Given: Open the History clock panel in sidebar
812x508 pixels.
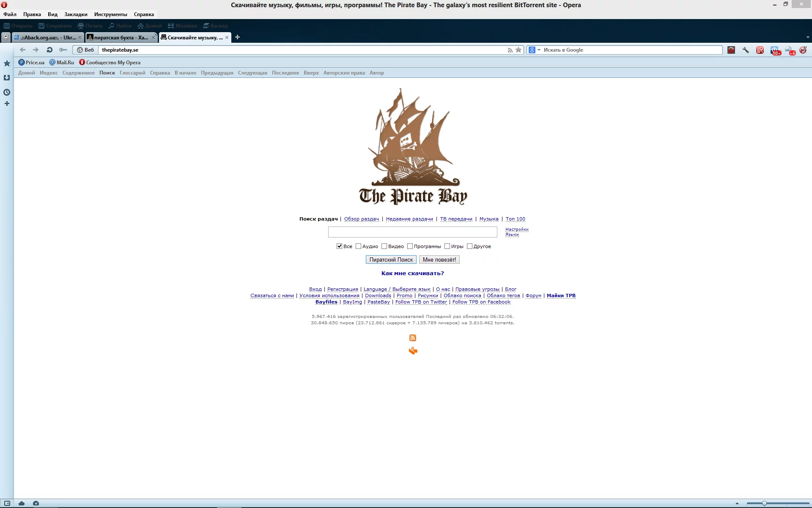Looking at the screenshot, I should click(x=7, y=92).
